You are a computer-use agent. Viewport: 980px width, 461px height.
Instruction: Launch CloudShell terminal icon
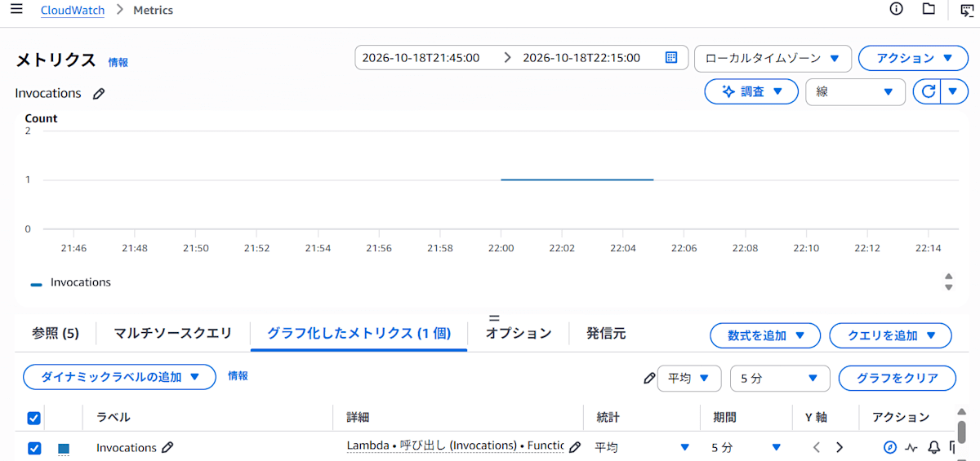pos(967,10)
